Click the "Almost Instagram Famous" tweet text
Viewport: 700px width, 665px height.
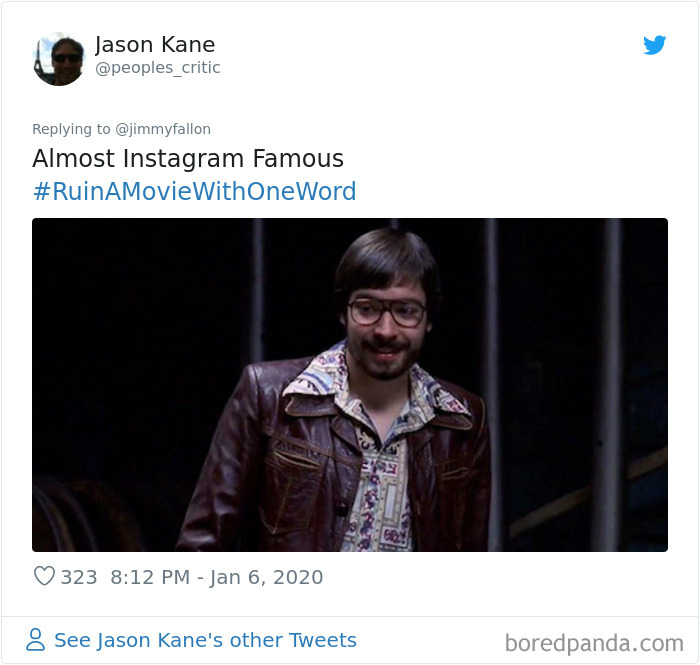point(188,158)
